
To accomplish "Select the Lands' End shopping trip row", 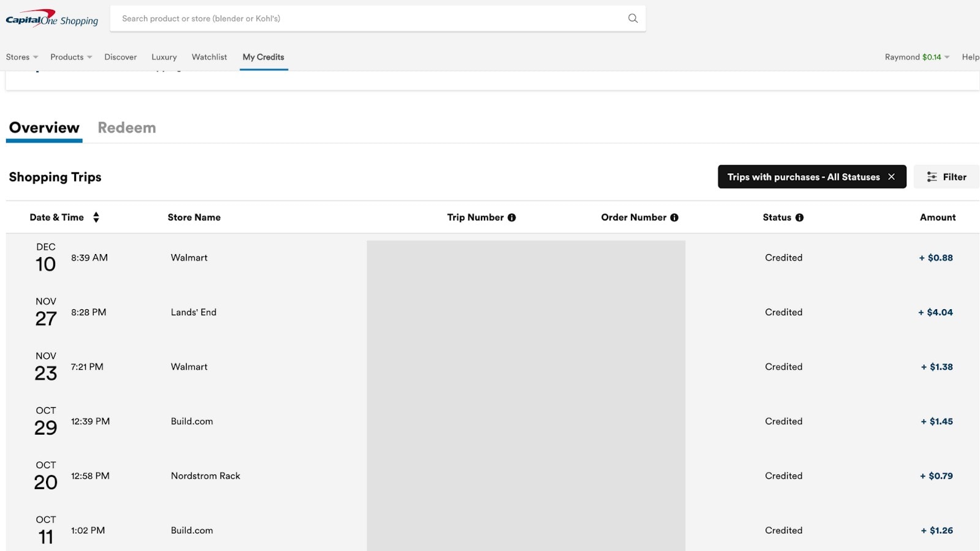I will pos(492,312).
